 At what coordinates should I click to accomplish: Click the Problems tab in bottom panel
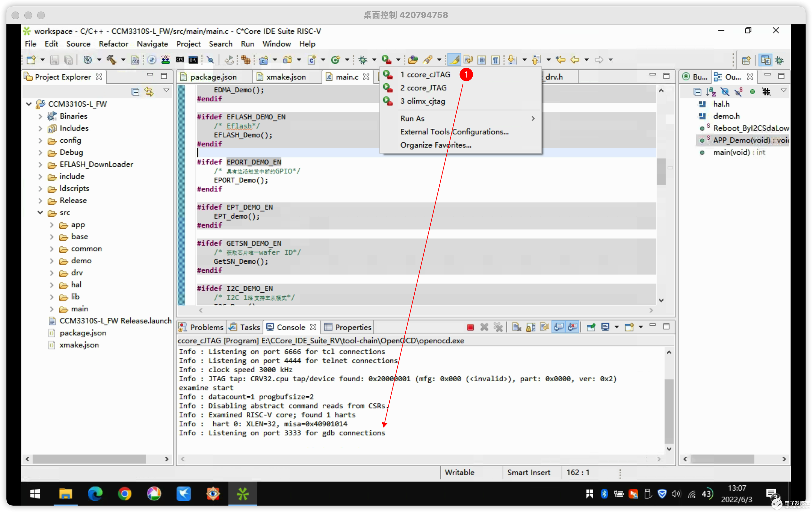tap(206, 327)
